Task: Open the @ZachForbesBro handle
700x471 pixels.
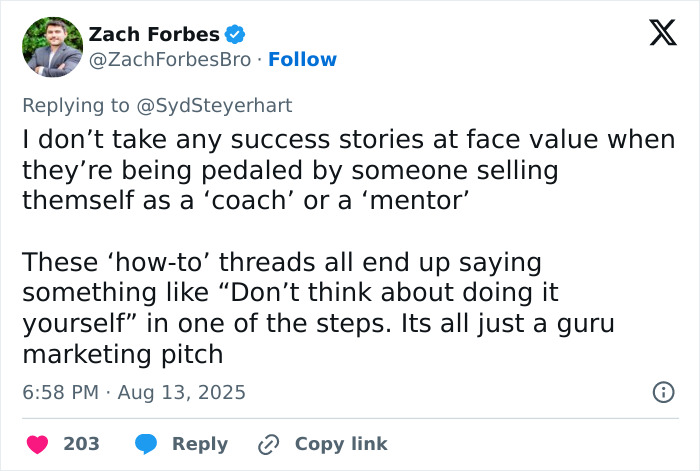Action: click(x=170, y=60)
